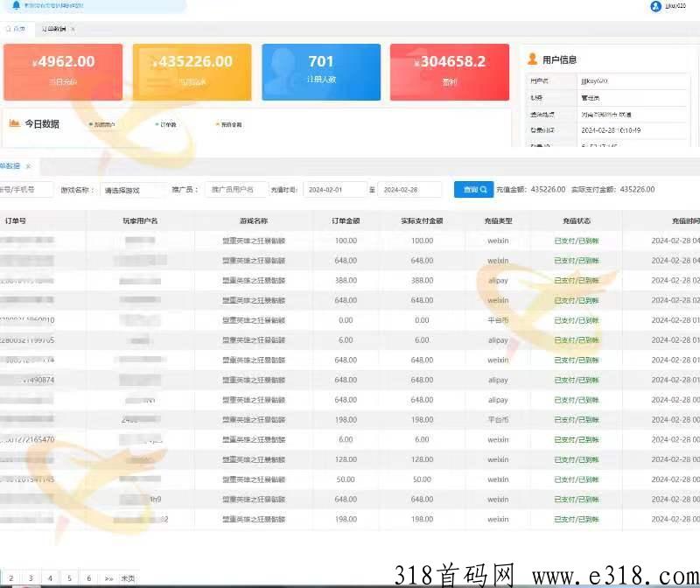
Task: Open the 请选择游戏 game dropdown
Action: 133,190
